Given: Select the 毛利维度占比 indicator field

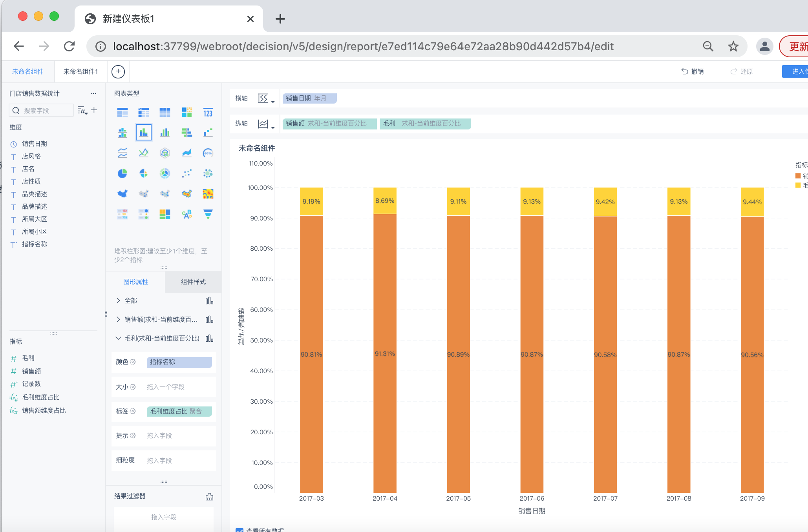Looking at the screenshot, I should tap(41, 397).
